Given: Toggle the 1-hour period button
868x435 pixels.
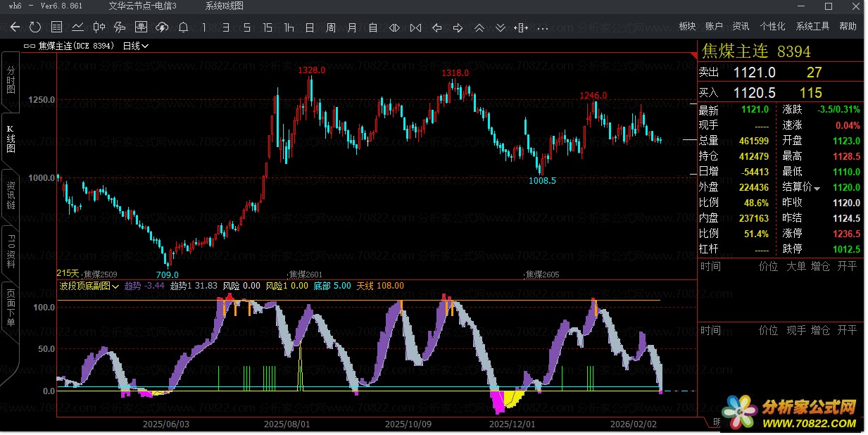Looking at the screenshot, I should 289,27.
